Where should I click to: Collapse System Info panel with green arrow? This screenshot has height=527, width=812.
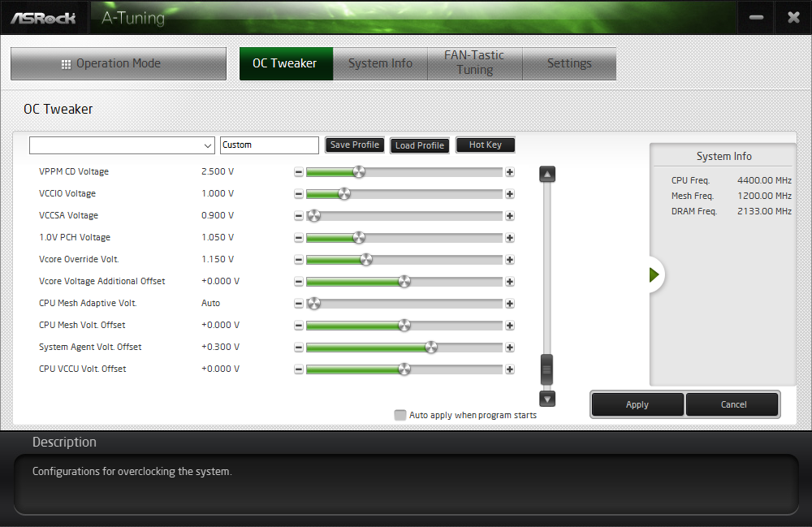click(654, 275)
